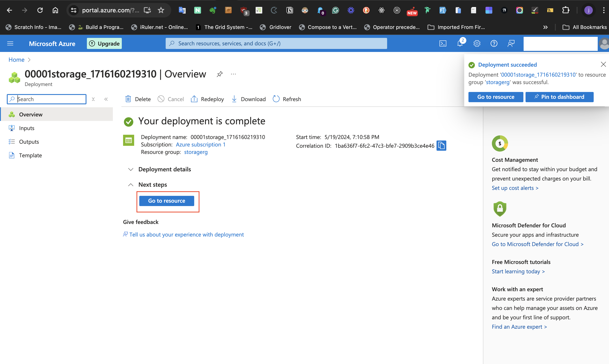The width and height of the screenshot is (609, 364).
Task: Click the feedback person icon in header
Action: click(511, 43)
